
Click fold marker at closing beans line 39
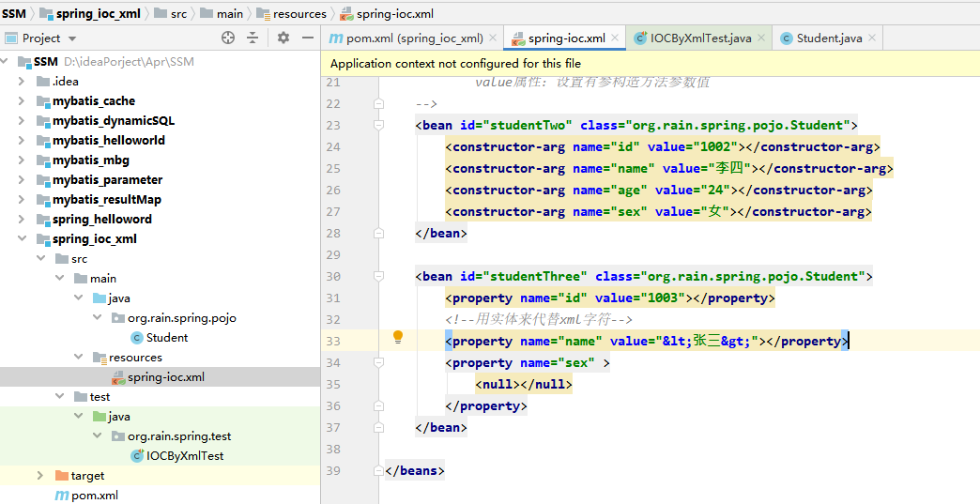click(x=378, y=470)
